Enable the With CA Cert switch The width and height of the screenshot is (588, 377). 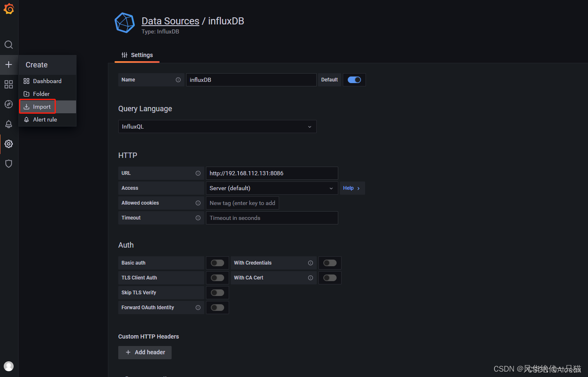point(330,278)
